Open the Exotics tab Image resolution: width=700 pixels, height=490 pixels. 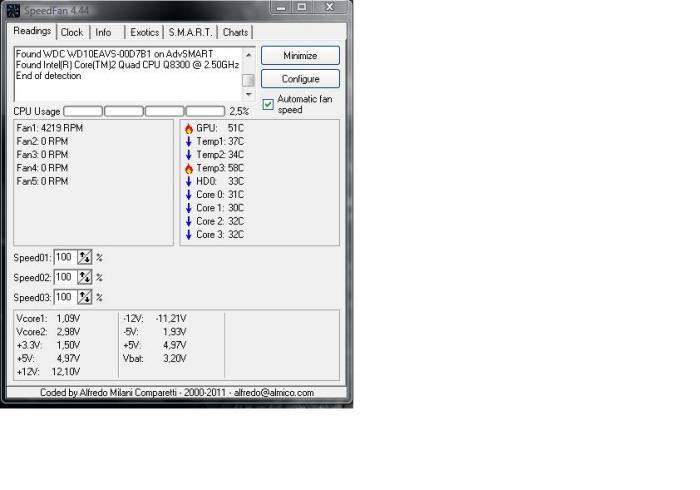point(145,32)
